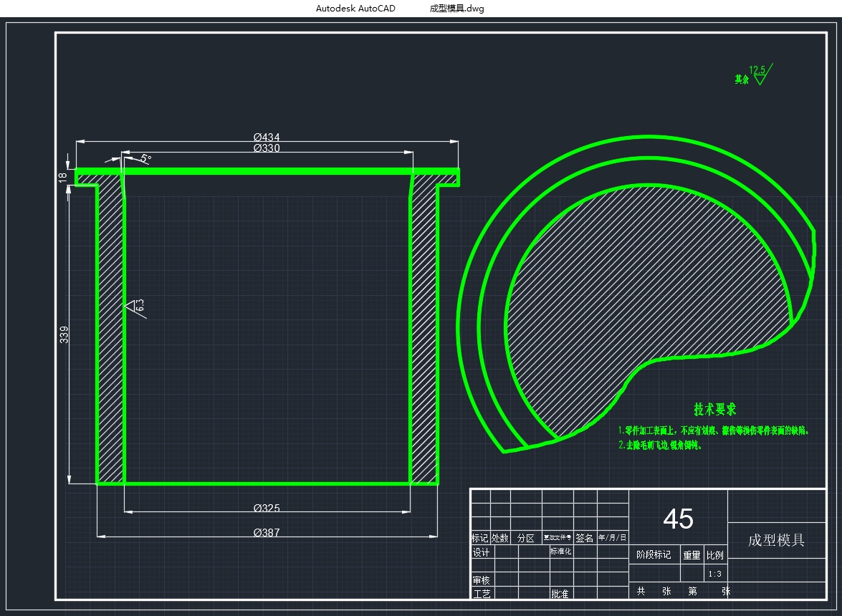This screenshot has height=616, width=842.
Task: Click the 共 sheet count label
Action: [641, 591]
